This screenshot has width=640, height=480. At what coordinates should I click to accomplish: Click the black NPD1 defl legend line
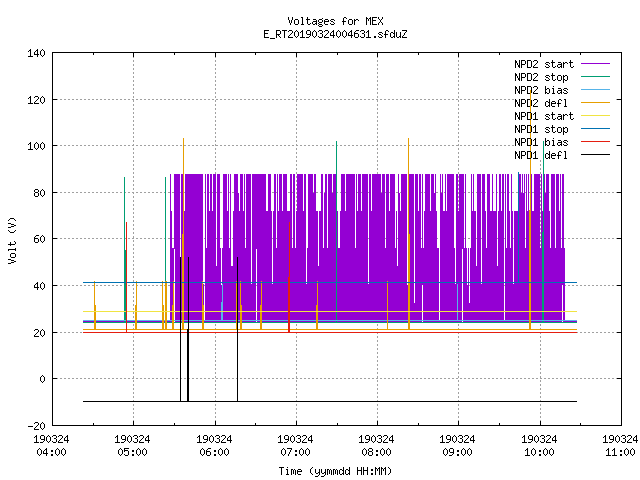[x=595, y=155]
